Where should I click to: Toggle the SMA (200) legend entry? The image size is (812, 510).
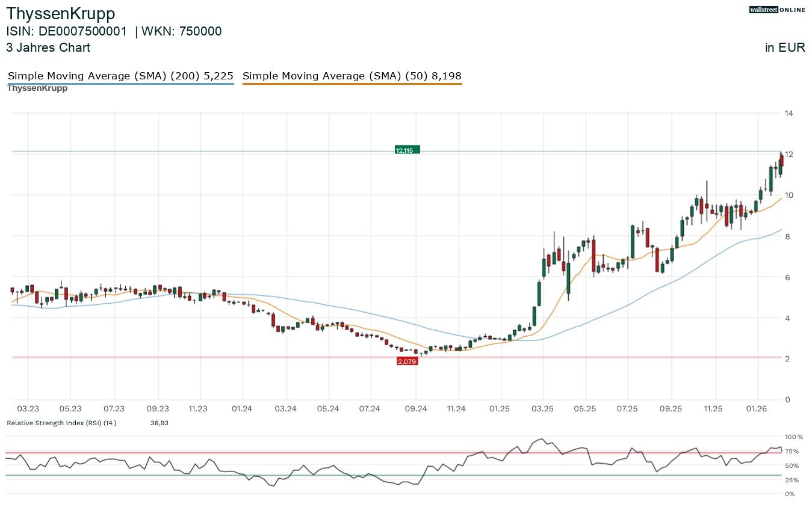[x=120, y=76]
